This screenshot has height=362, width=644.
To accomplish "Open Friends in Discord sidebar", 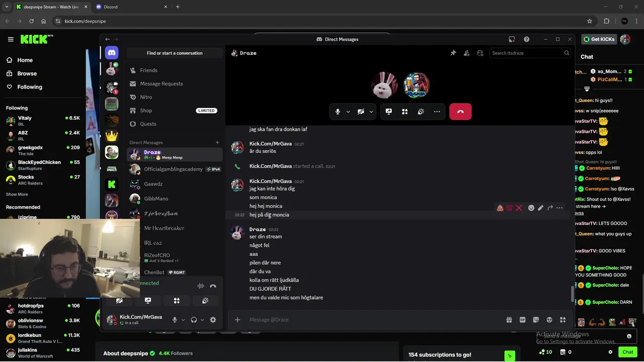I will [x=175, y=70].
